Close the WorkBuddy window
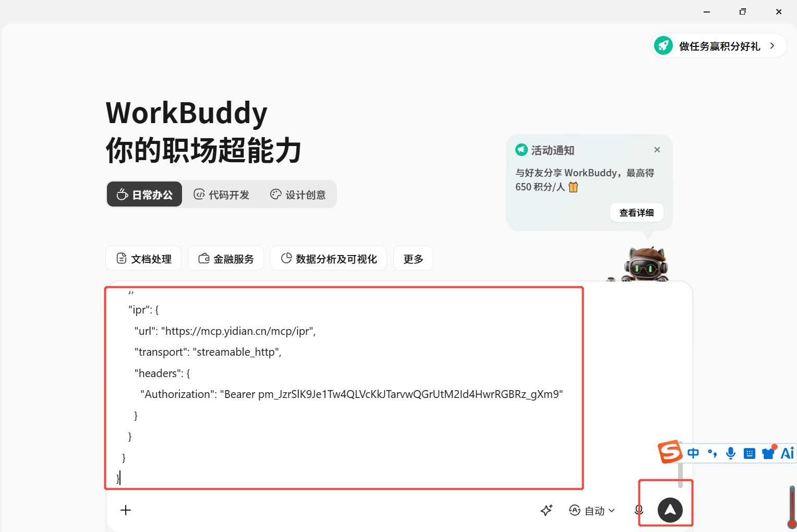The image size is (797, 532). [x=779, y=11]
